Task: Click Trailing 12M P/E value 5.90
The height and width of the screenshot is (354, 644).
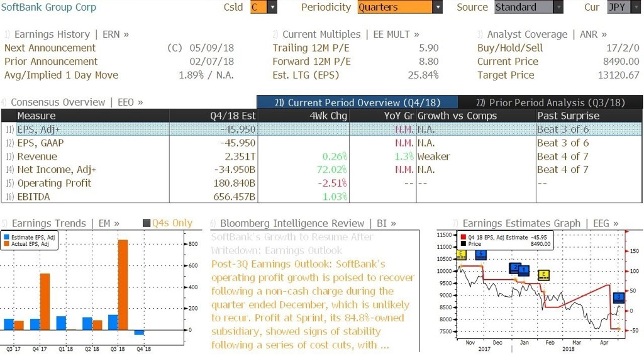Action: point(429,48)
